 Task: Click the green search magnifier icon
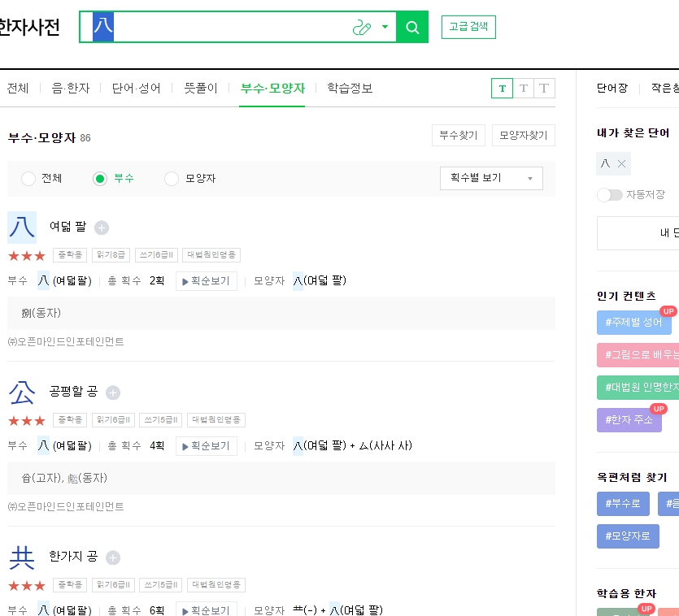[x=411, y=27]
